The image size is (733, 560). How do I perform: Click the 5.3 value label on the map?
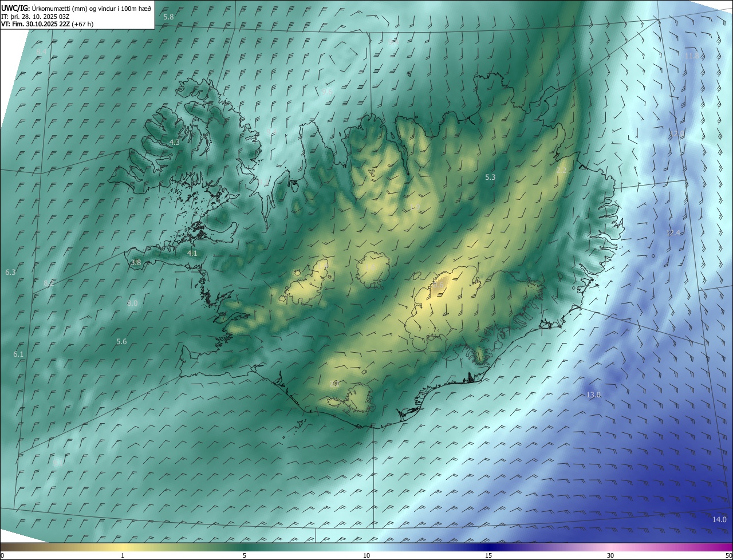490,178
